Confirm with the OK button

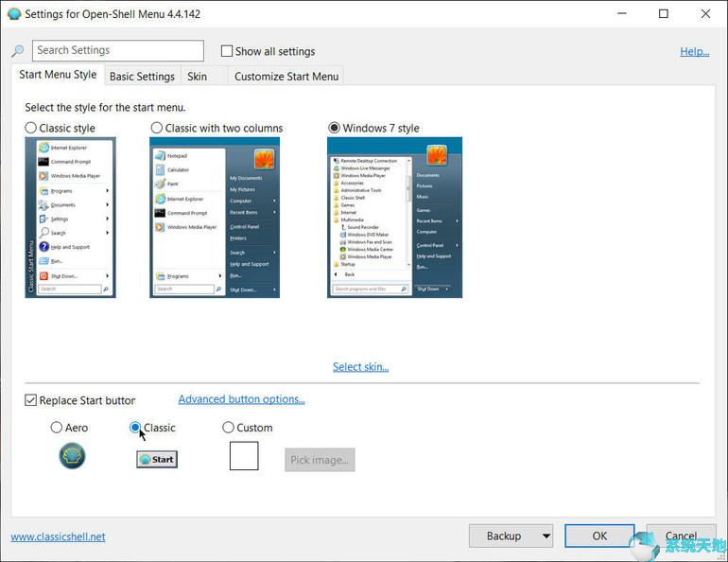599,536
